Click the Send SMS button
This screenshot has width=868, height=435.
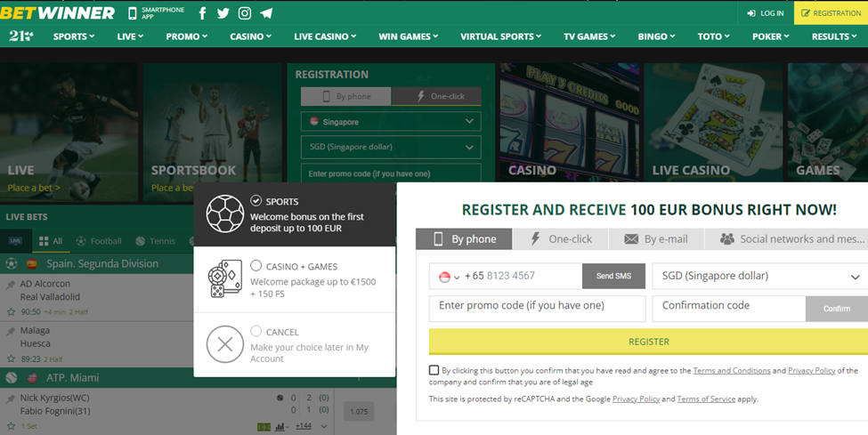click(613, 276)
